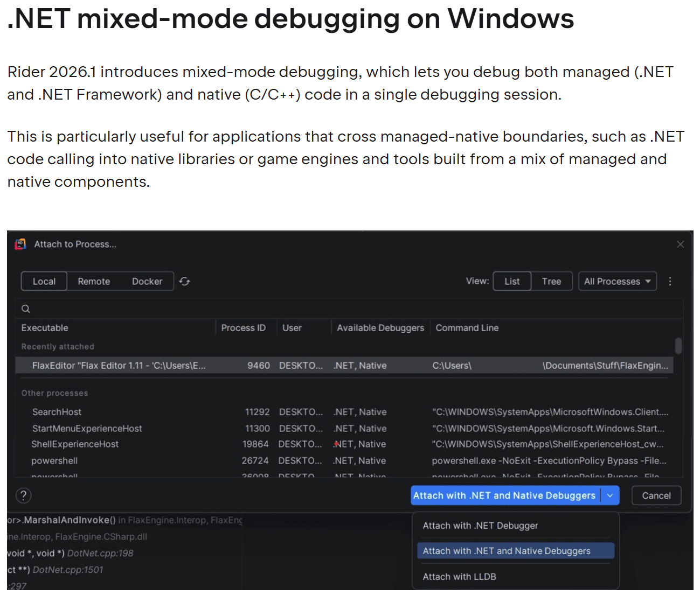Click Attach with .NET and Native Debuggers
This screenshot has width=700, height=595.
(505, 495)
